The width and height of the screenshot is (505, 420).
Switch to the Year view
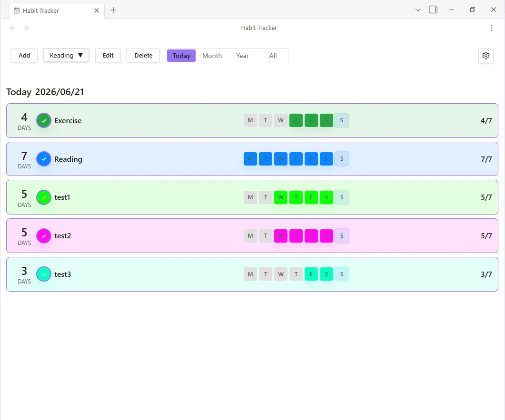(x=242, y=56)
